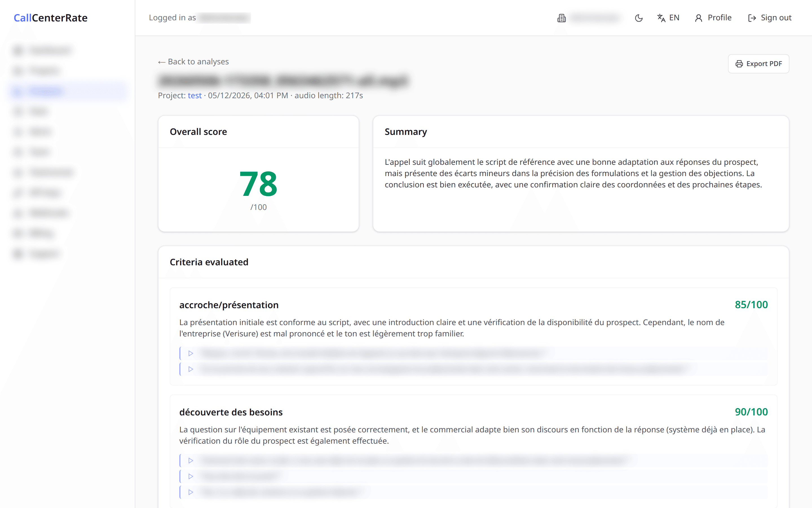Click the 'Logged in as' label
The width and height of the screenshot is (812, 508).
[172, 18]
